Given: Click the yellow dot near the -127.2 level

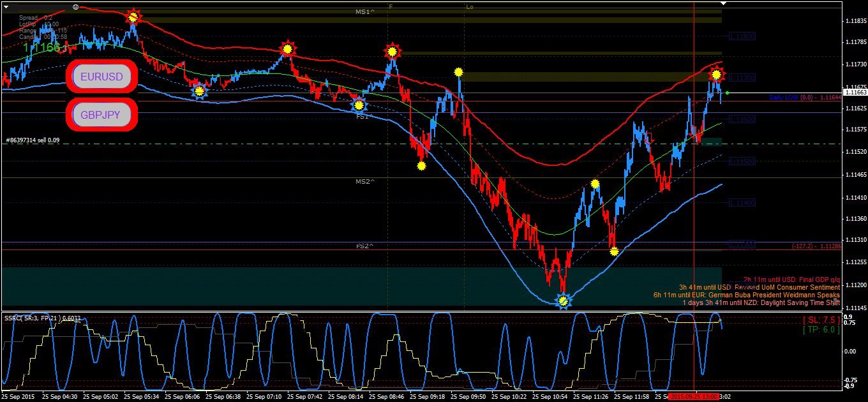Looking at the screenshot, I should 614,251.
